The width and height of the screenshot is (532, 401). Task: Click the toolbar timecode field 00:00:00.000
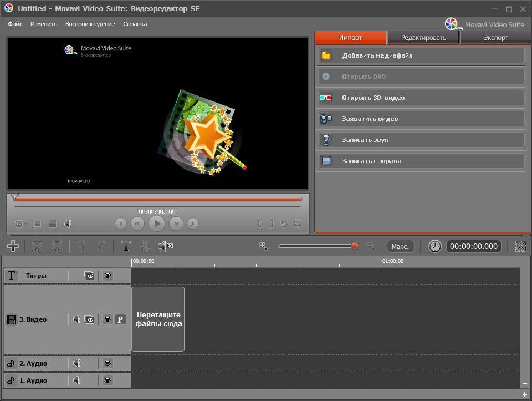[474, 246]
